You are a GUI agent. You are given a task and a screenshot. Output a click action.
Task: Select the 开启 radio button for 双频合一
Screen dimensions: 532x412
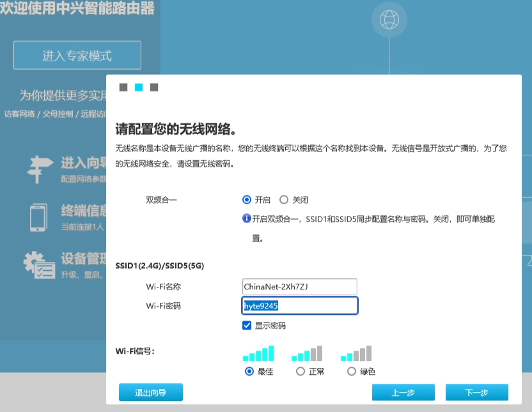click(x=246, y=199)
